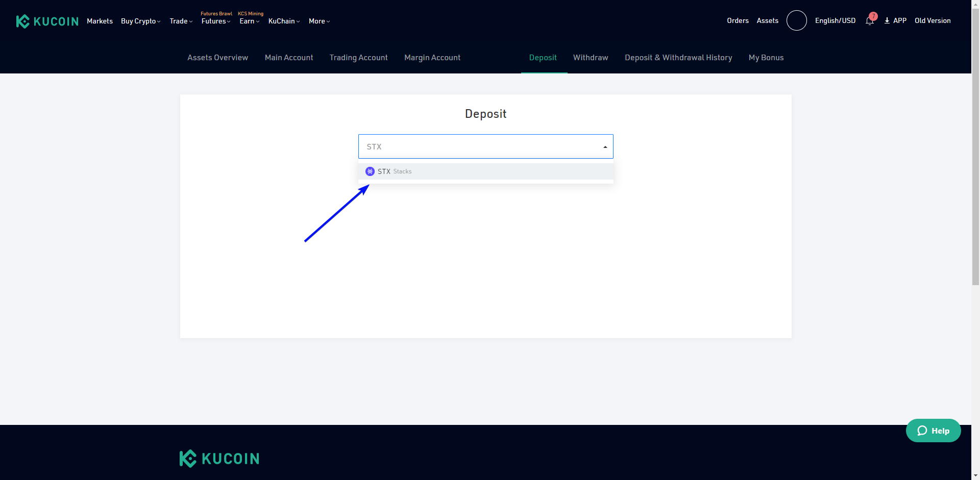This screenshot has height=480, width=980.
Task: Go to the Main Account tab
Action: pyautogui.click(x=289, y=58)
